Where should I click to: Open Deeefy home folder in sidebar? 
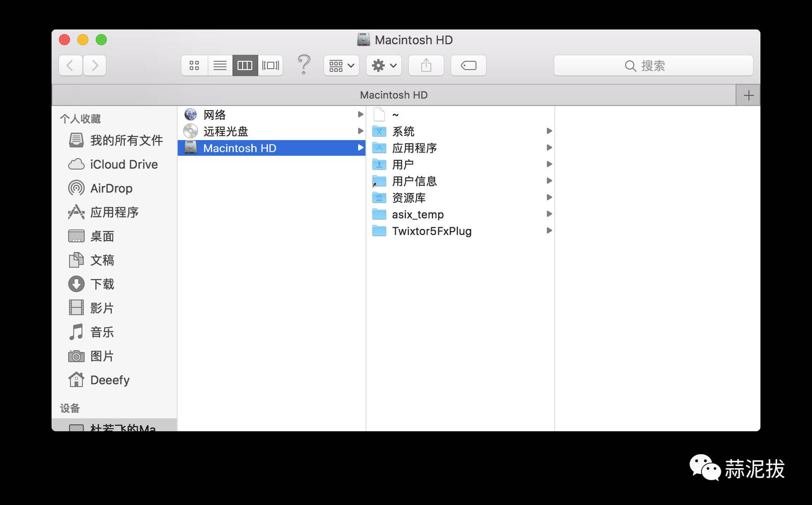tap(110, 380)
